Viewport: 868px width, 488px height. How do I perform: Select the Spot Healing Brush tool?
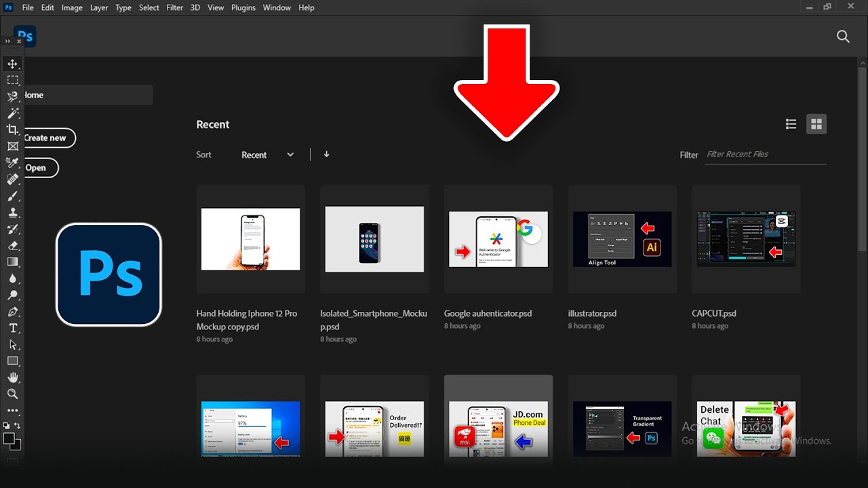(x=12, y=180)
